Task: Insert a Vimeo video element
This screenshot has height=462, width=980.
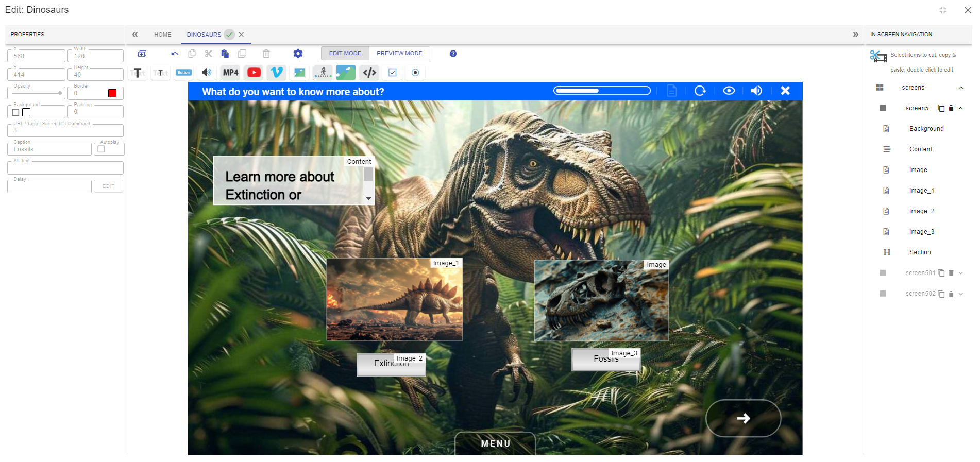Action: click(x=277, y=73)
